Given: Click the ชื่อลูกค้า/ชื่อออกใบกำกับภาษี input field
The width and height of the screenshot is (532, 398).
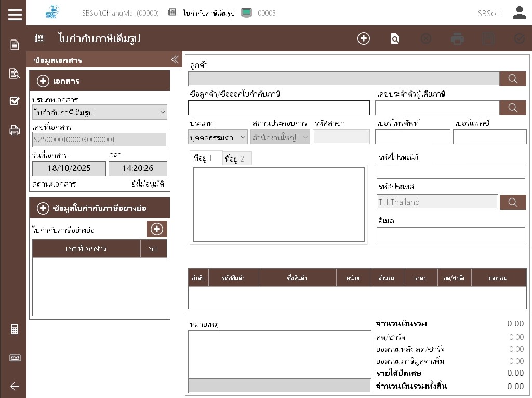Looking at the screenshot, I should tap(278, 108).
